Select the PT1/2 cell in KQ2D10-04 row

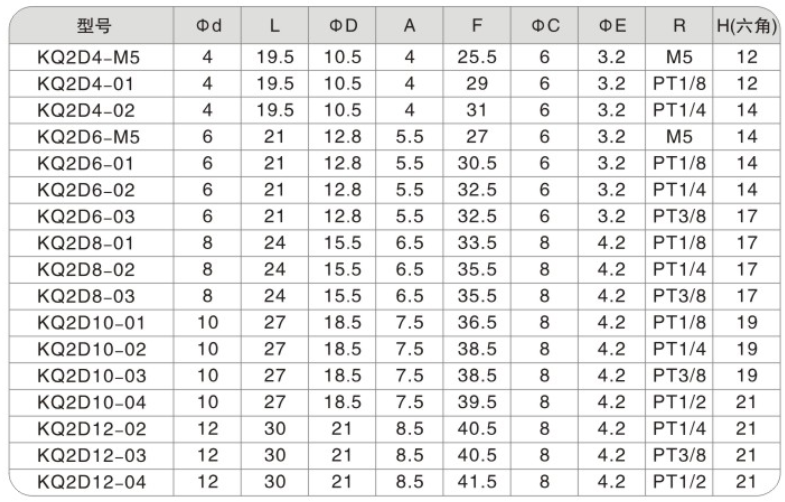[x=679, y=402]
